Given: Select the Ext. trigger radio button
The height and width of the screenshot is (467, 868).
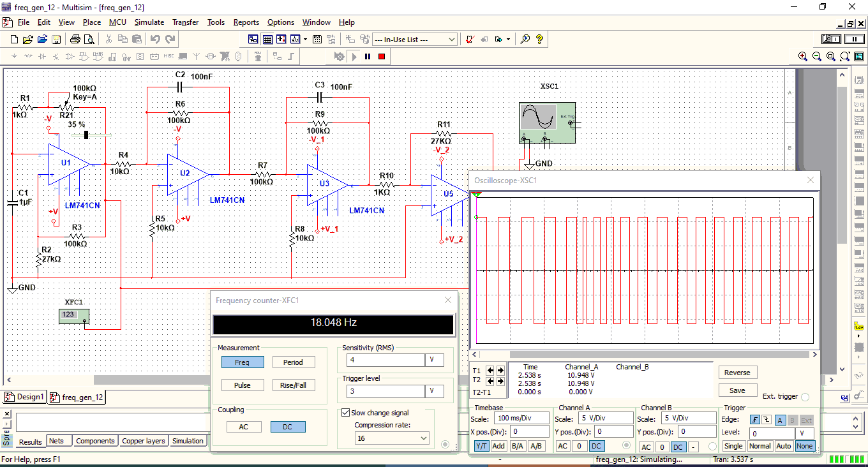Looking at the screenshot, I should pyautogui.click(x=805, y=397).
